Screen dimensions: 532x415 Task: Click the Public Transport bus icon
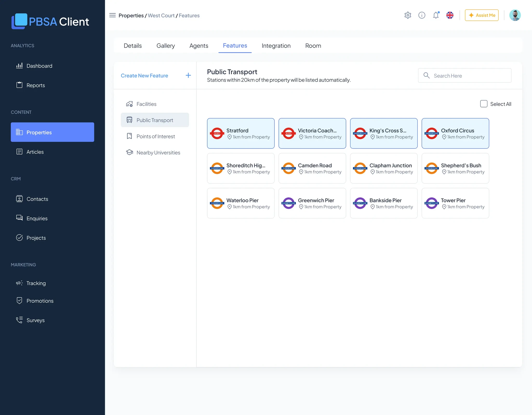click(x=129, y=120)
